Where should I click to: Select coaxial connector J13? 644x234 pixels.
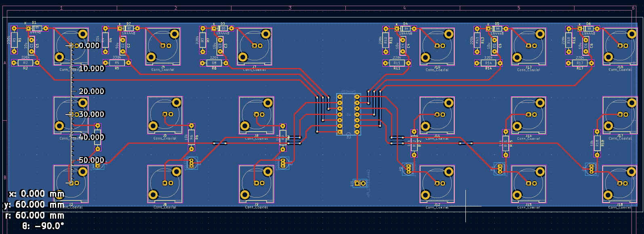(x=528, y=47)
